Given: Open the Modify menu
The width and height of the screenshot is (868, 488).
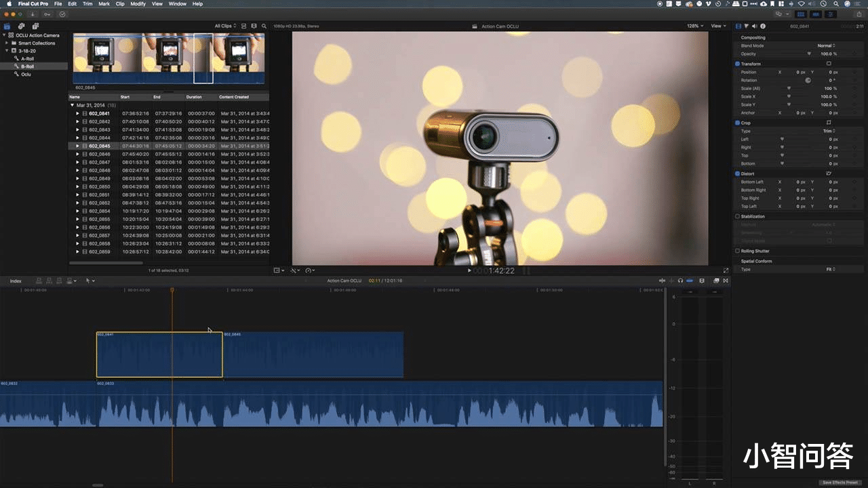Looking at the screenshot, I should tap(138, 4).
